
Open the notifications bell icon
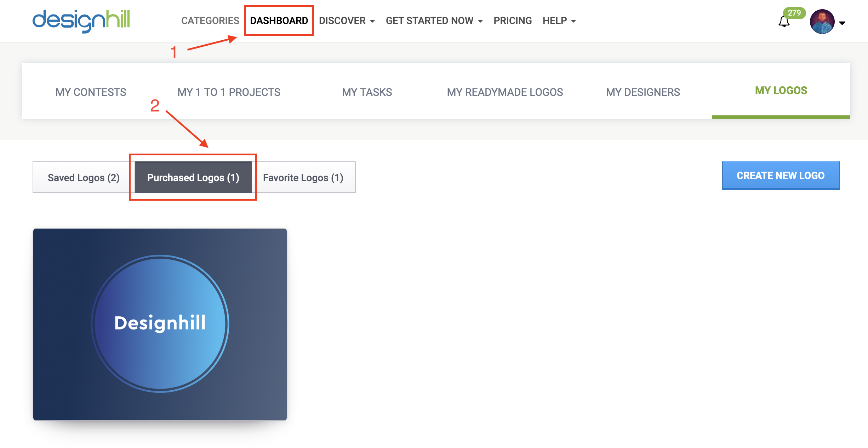[x=784, y=22]
